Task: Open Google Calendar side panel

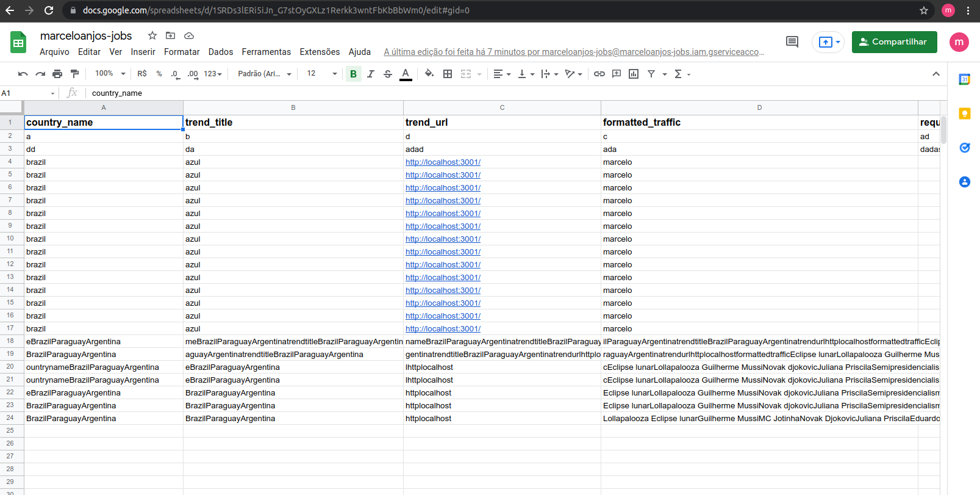Action: pos(964,79)
